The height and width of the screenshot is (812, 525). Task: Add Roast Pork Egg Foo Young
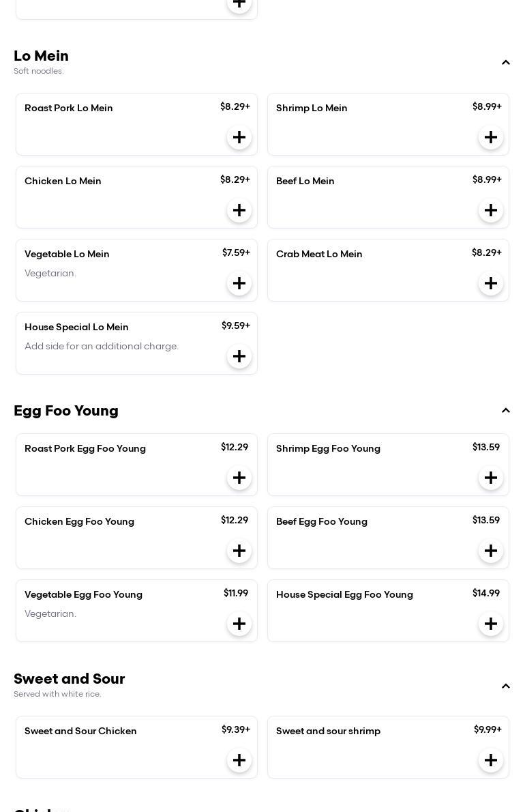[x=239, y=478]
